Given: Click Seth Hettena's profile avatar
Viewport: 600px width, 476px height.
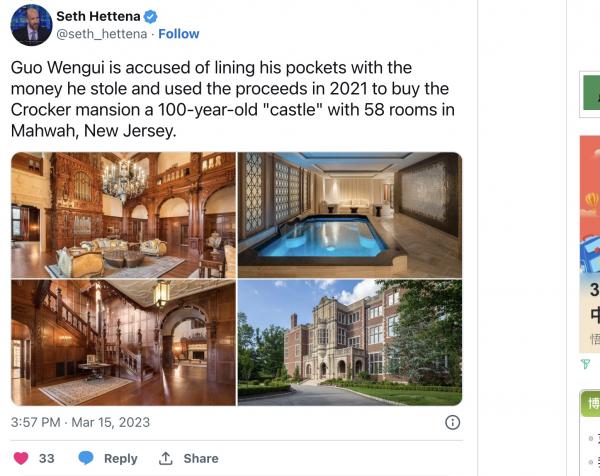Looking at the screenshot, I should (x=31, y=25).
